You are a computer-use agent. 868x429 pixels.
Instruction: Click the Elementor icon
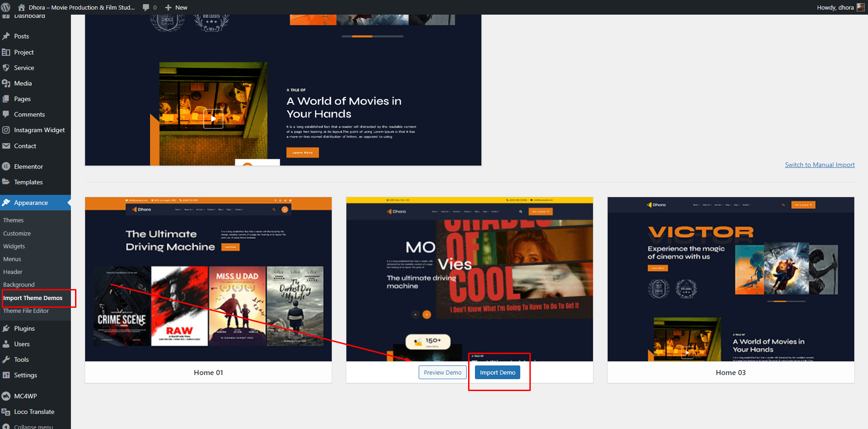[x=6, y=166]
